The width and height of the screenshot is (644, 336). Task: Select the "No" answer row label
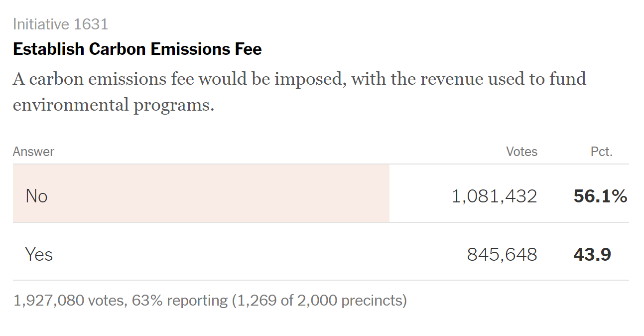[x=36, y=196]
